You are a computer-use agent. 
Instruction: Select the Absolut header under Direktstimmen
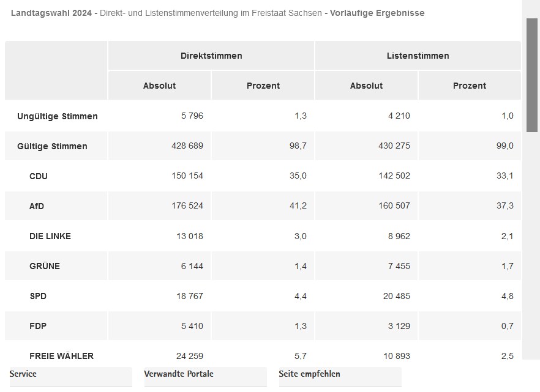click(159, 86)
